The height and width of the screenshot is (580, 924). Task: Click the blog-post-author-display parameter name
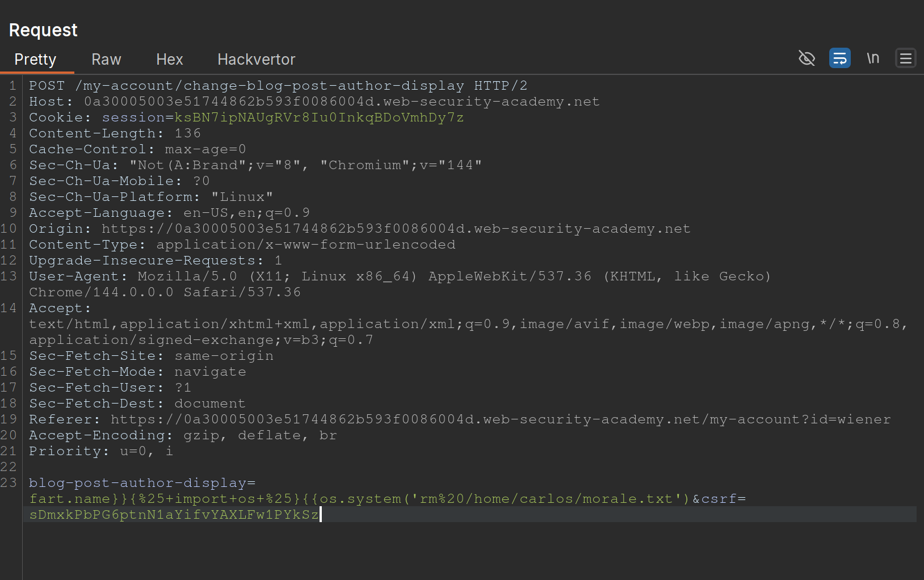(137, 483)
